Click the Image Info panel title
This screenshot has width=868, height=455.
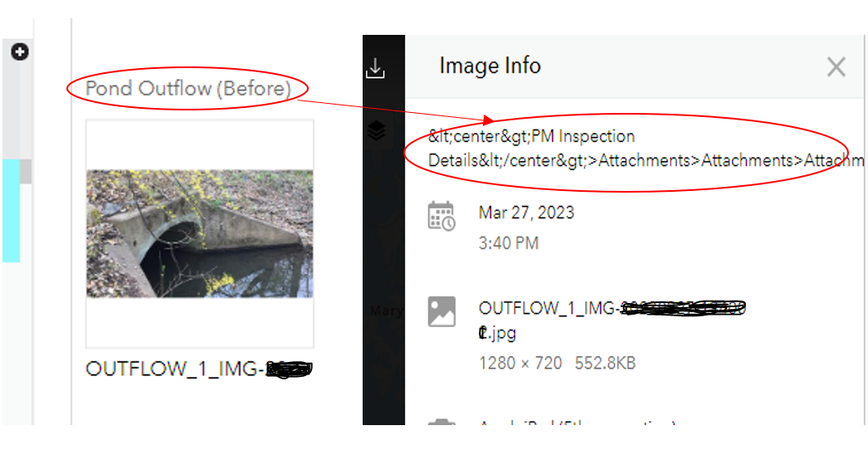[490, 66]
